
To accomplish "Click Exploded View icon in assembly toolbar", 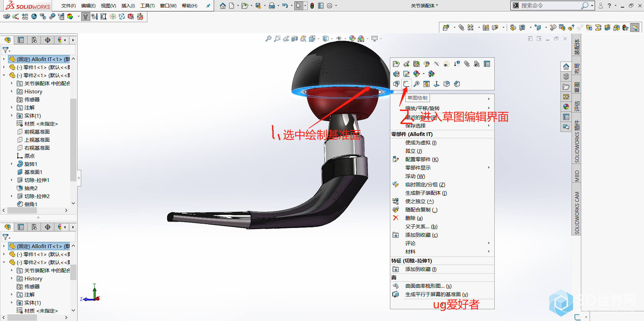I will pyautogui.click(x=571, y=28).
